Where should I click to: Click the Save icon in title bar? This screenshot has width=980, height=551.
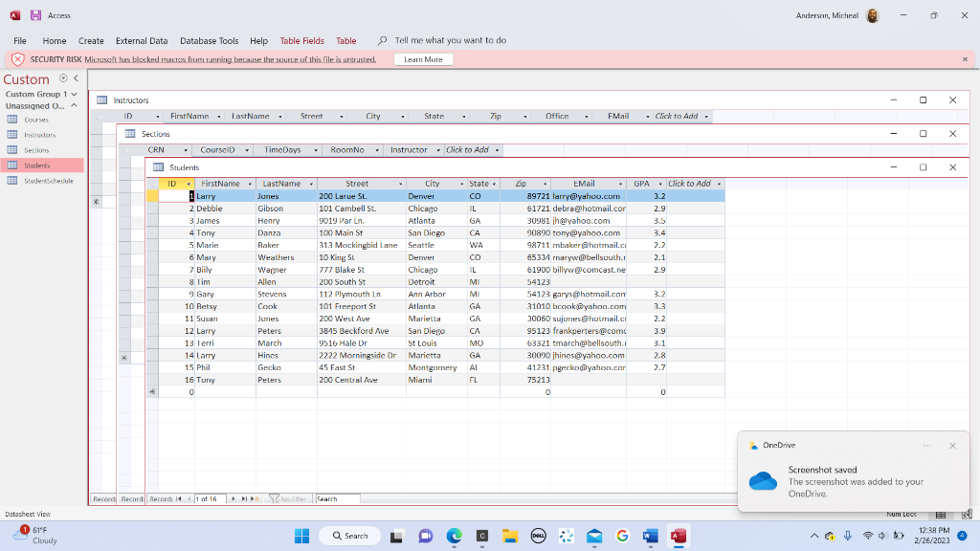click(35, 15)
